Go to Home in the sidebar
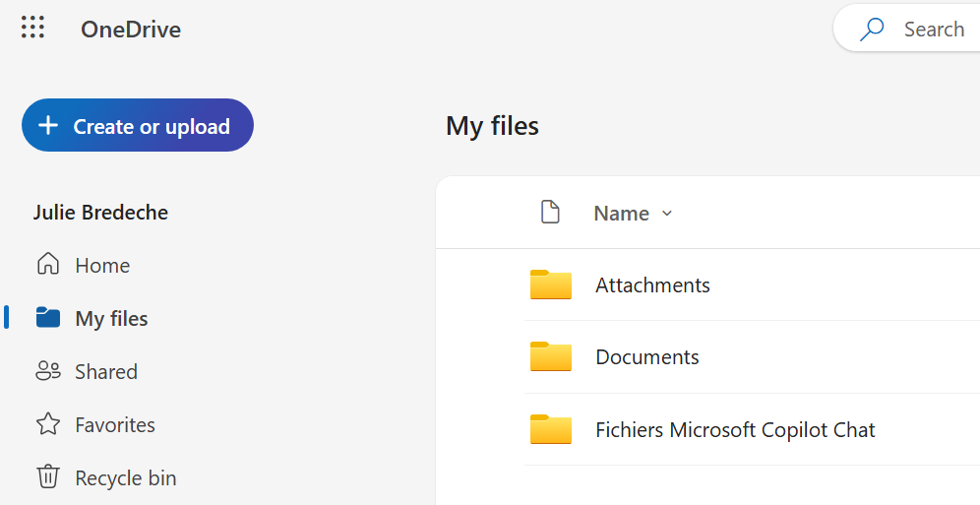 point(102,266)
